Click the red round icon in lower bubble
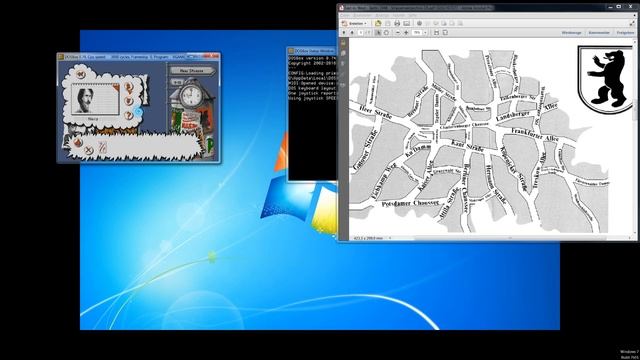Screen dimensions: 640x360 point(77,142)
